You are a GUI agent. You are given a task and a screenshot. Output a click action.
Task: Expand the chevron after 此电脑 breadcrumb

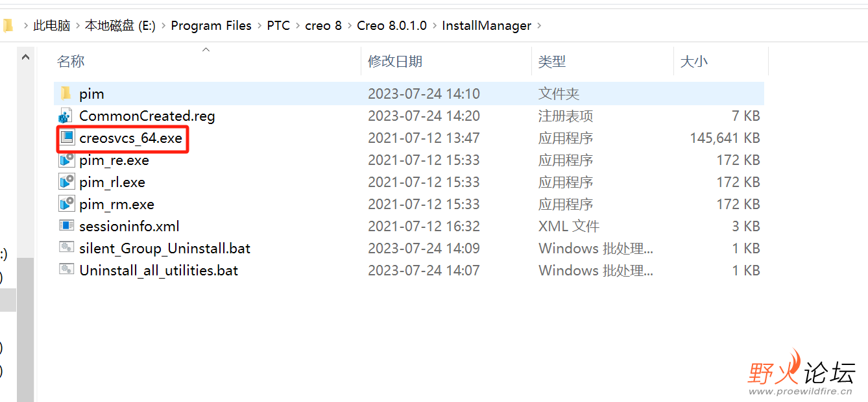[x=78, y=26]
